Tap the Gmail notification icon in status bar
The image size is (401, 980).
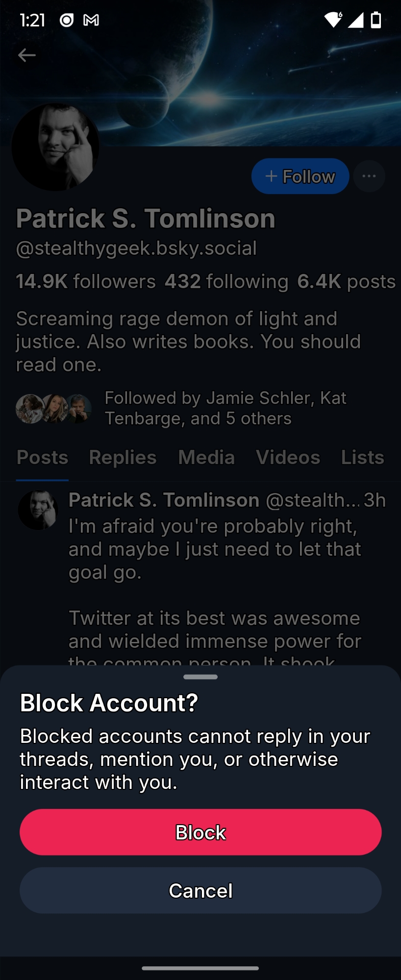91,20
